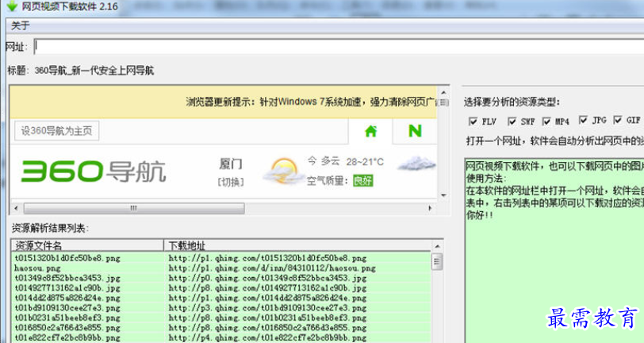The width and height of the screenshot is (644, 343).
Task: Select row t0151320b1d0fc50be8.png file name
Action: [x=67, y=258]
